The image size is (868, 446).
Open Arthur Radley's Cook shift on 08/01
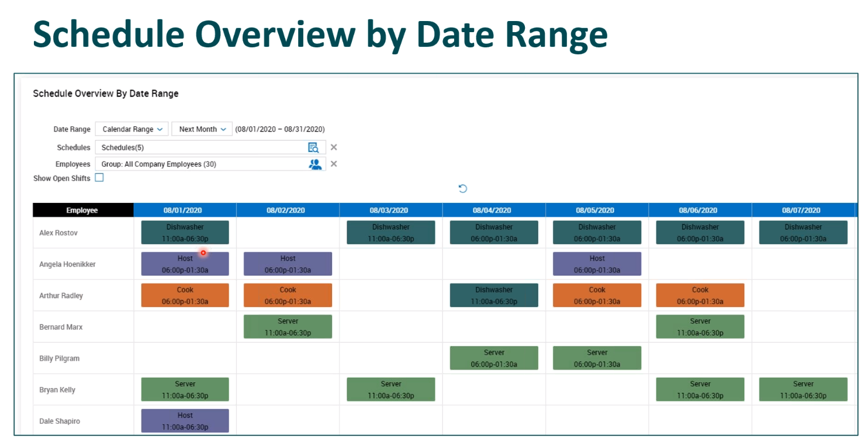pos(185,296)
